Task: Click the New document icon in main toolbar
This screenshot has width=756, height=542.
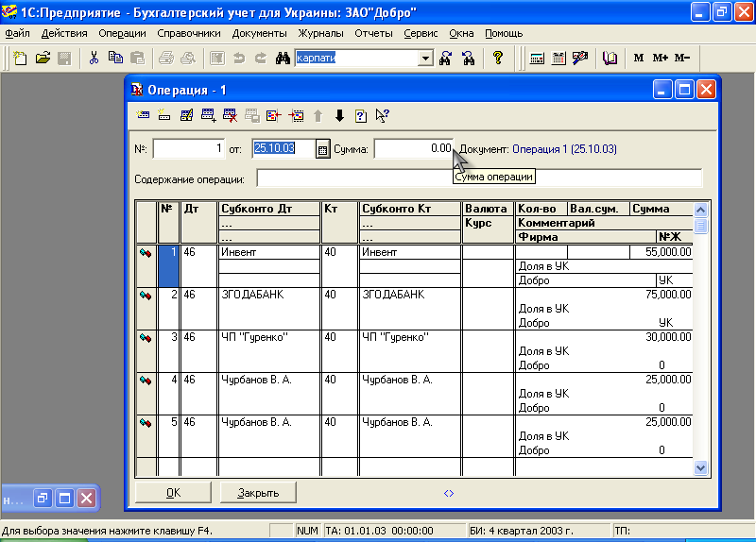Action: 20,59
